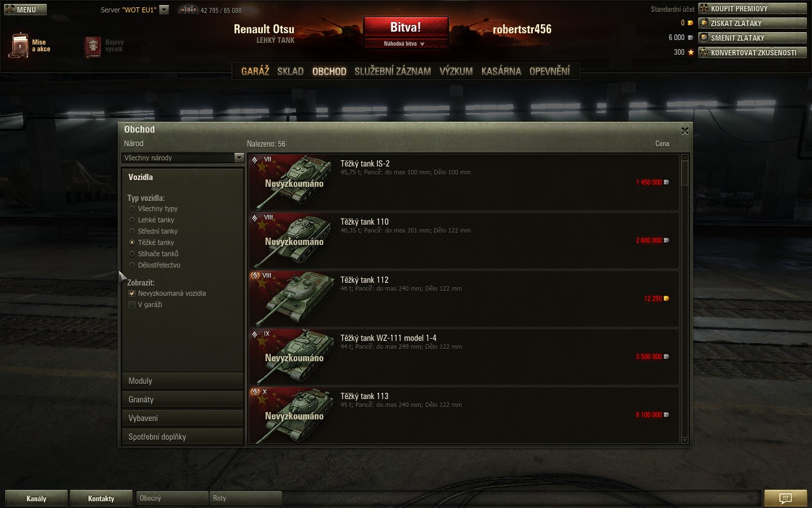Switch to the VÝZKUM tab
Screen dimensions: 812x508
click(456, 71)
